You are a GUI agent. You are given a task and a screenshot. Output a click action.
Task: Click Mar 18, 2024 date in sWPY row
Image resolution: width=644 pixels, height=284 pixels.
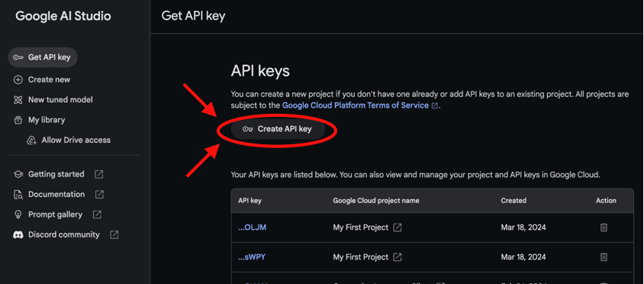pos(523,257)
